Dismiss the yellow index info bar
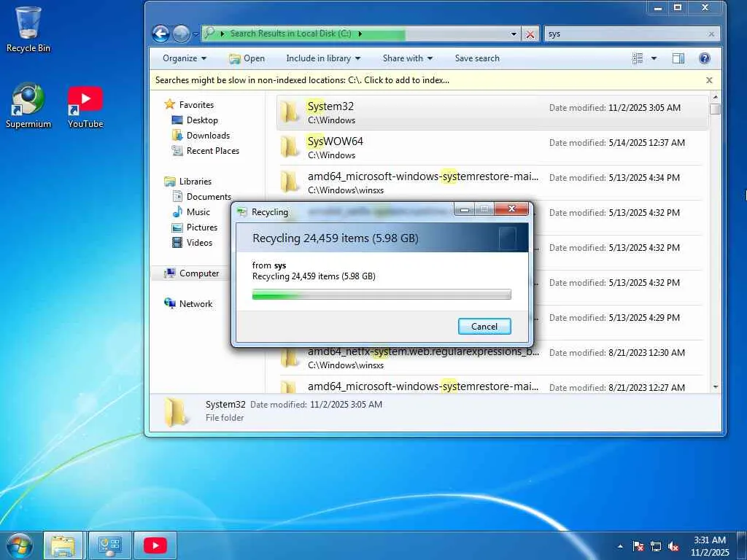 coord(709,80)
